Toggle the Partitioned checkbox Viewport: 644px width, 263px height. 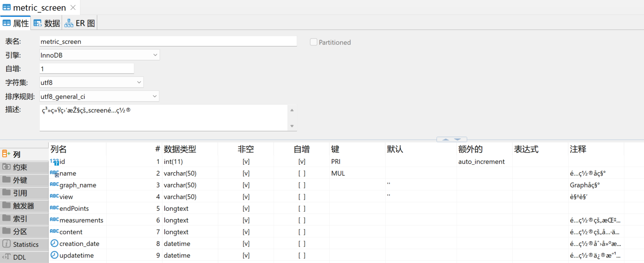point(314,42)
